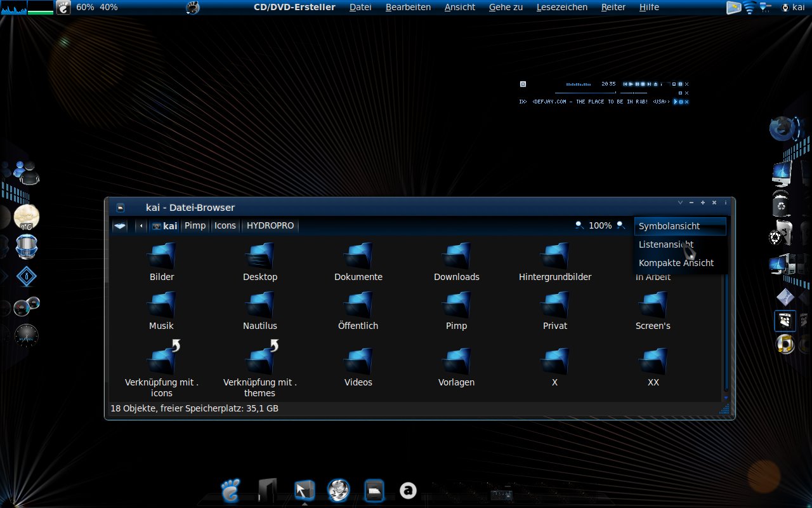This screenshot has height=508, width=812.
Task: Open the Symbolansicht view dropdown
Action: pyautogui.click(x=680, y=226)
